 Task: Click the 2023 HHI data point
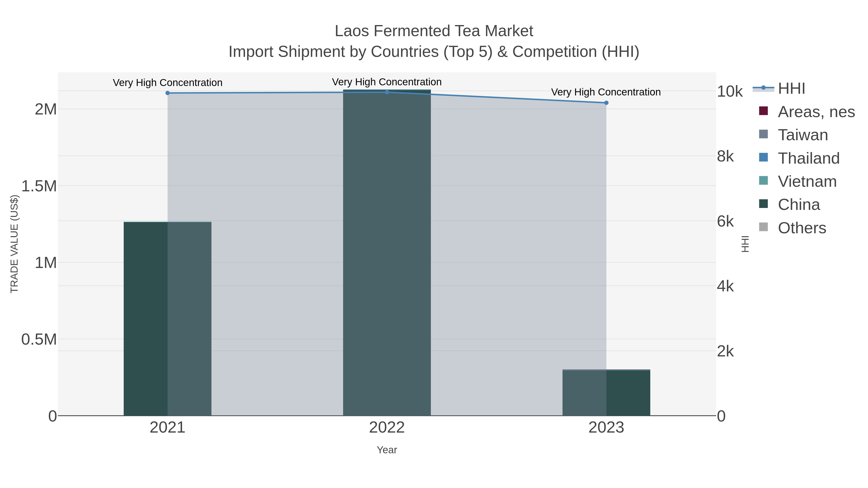coord(606,103)
